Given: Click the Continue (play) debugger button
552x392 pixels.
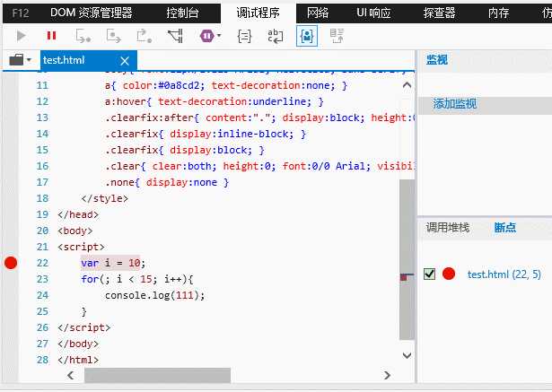Looking at the screenshot, I should pos(21,36).
